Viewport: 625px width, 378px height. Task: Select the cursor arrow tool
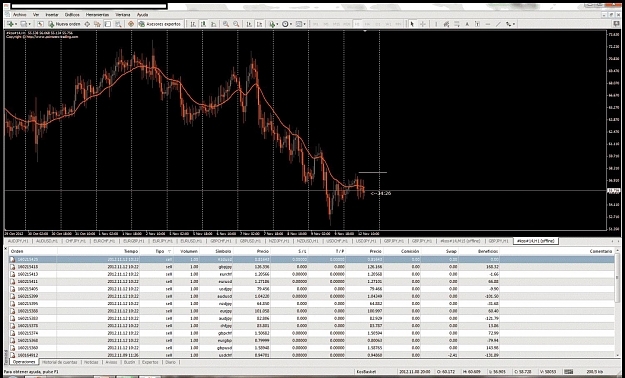coord(412,24)
